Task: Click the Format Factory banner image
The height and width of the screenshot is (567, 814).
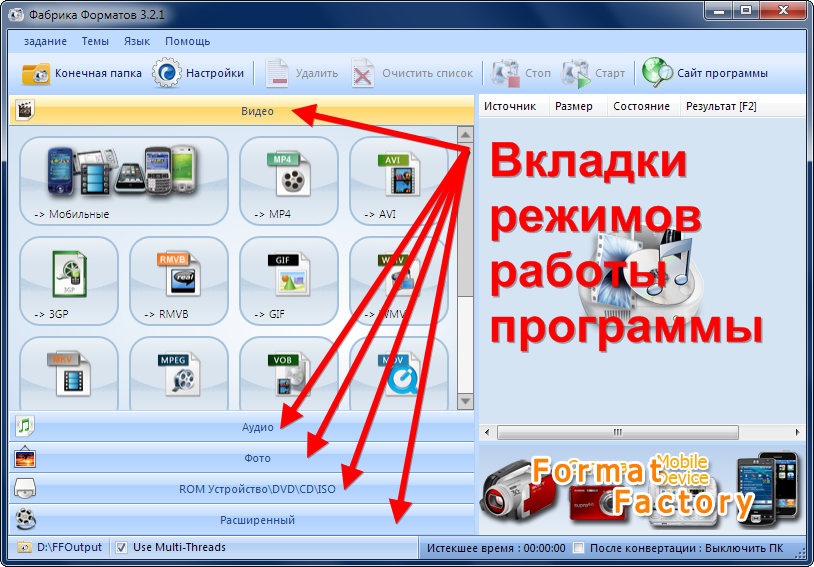Action: [642, 489]
